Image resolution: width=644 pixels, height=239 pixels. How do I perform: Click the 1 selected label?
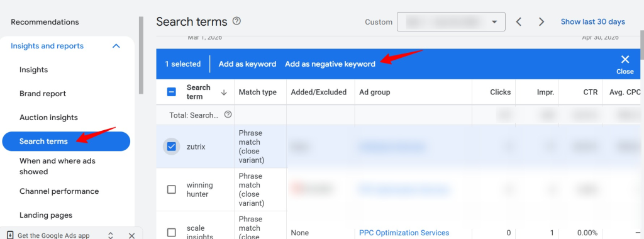pos(183,64)
